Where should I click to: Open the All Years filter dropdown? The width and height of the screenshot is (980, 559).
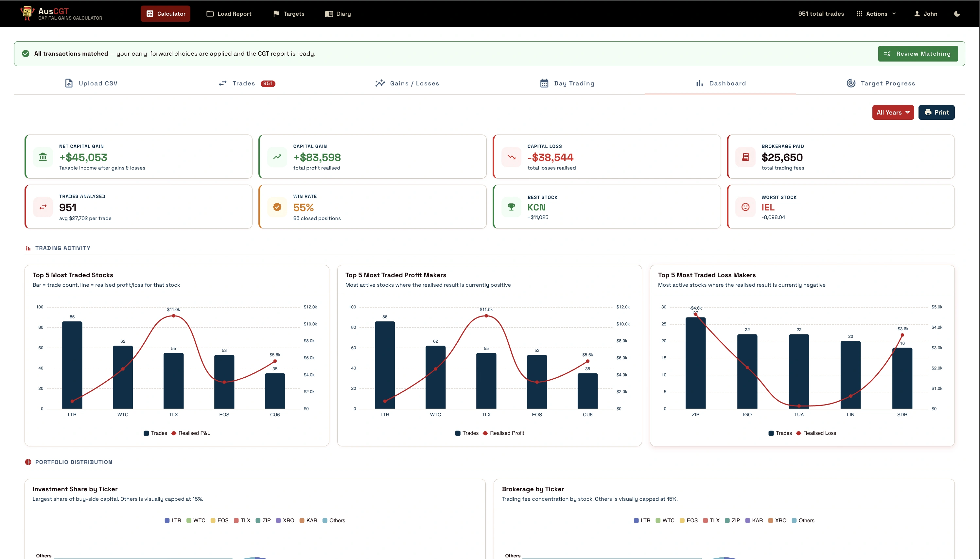pos(893,113)
